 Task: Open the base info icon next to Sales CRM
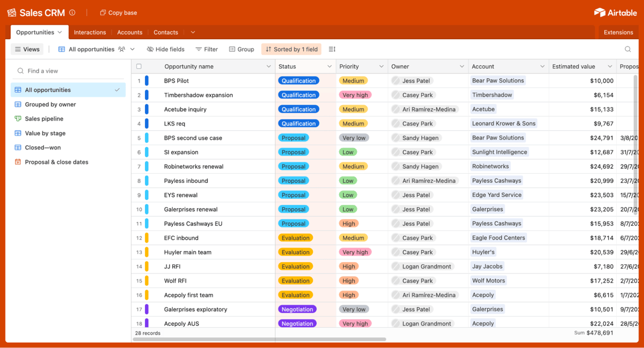coord(72,12)
